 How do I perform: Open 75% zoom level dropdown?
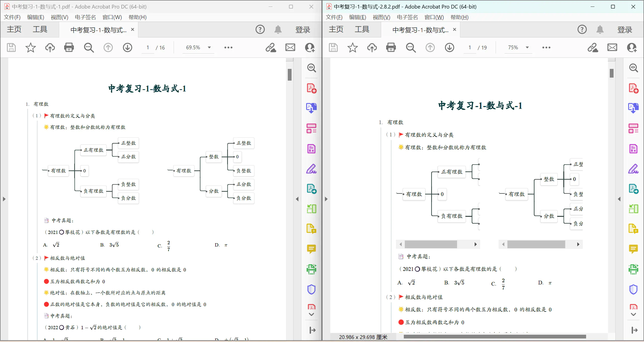click(x=527, y=47)
